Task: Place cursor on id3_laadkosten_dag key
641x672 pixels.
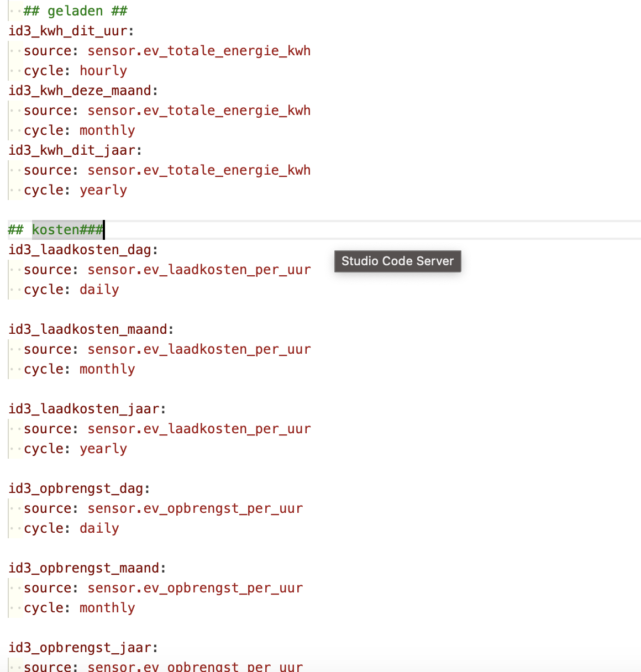Action: click(x=82, y=250)
